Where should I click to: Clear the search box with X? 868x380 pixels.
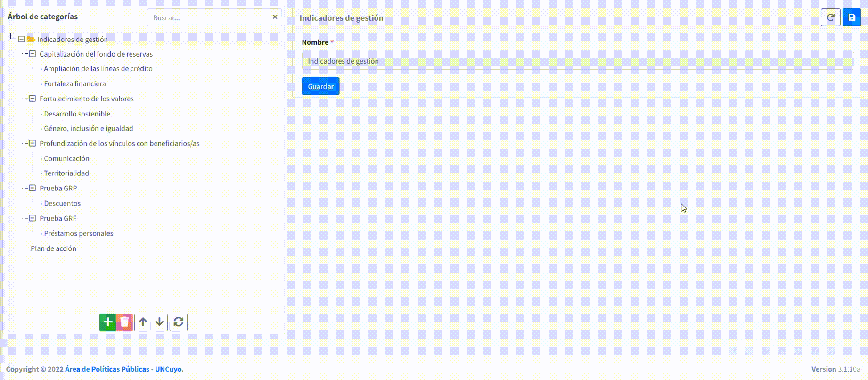pos(275,17)
